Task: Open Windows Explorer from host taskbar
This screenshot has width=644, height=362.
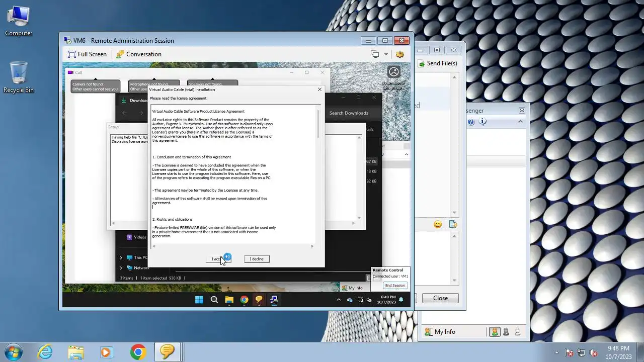Action: coord(76,352)
